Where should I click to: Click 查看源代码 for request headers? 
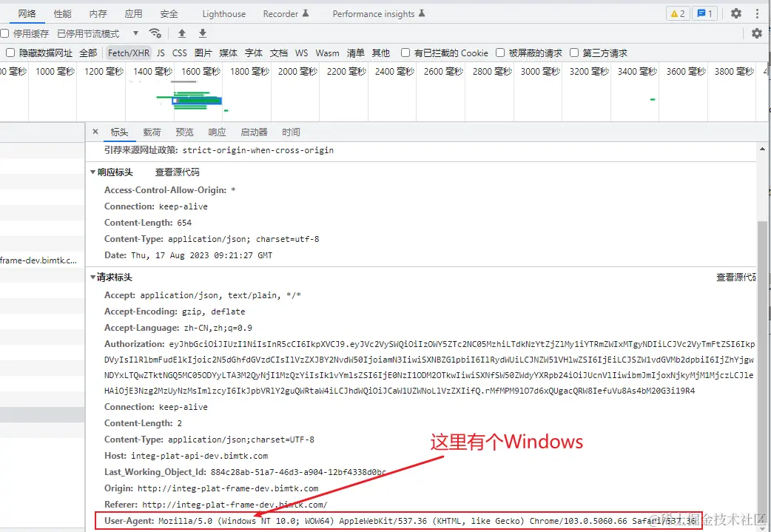click(x=735, y=277)
